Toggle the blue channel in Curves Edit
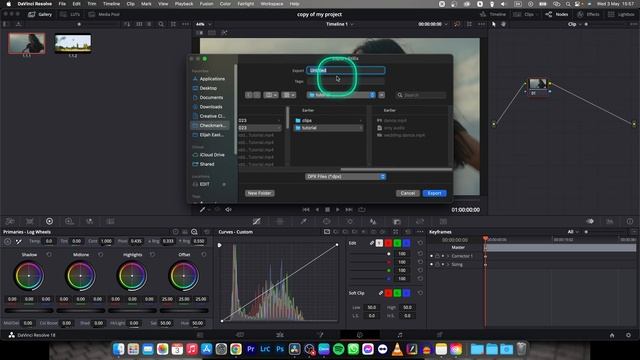The image size is (640, 360). point(406,243)
